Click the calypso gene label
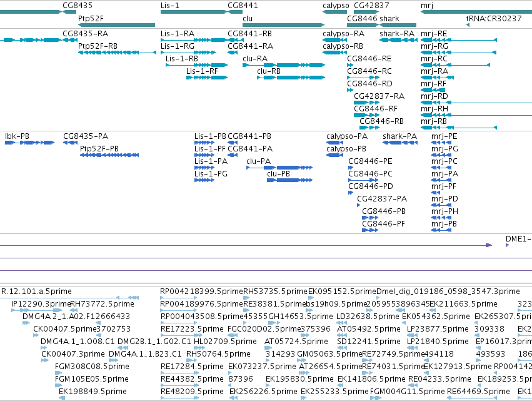This screenshot has height=401, width=532. coord(336,6)
